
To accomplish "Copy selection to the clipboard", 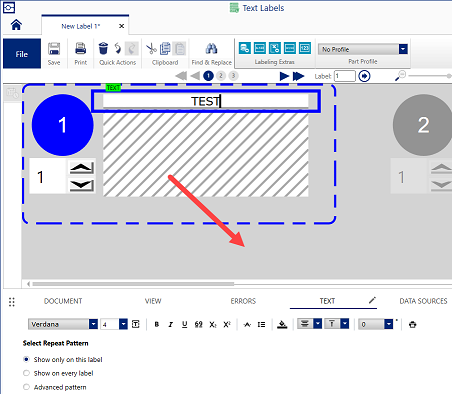I will pos(165,49).
